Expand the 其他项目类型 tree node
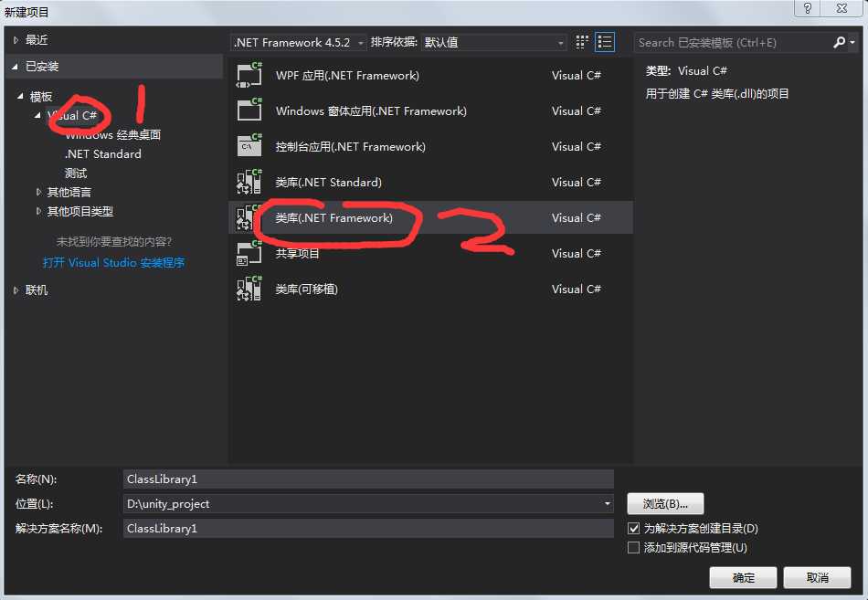The height and width of the screenshot is (600, 868). pyautogui.click(x=38, y=211)
